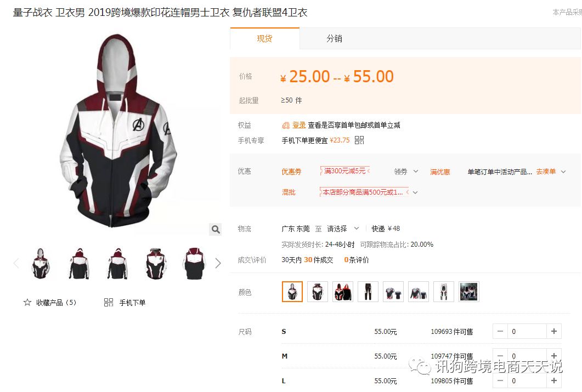Increase size L quantity with plus
Viewport: 582px width, 392px height.
click(x=554, y=380)
